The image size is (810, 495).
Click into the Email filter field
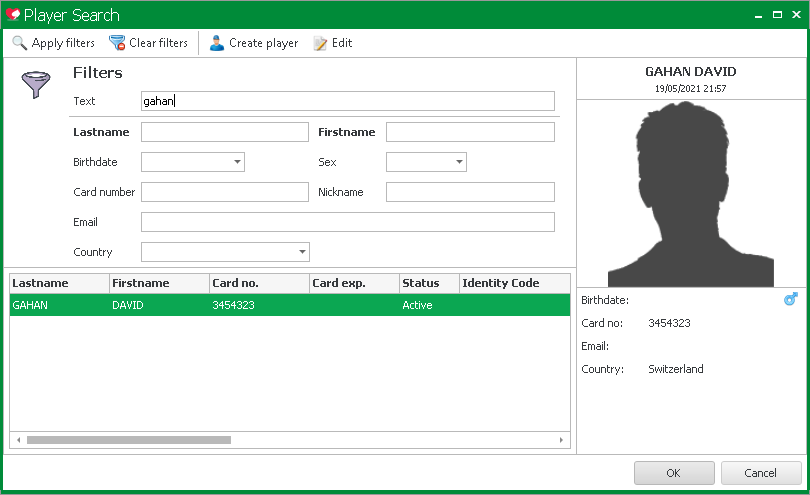click(348, 222)
